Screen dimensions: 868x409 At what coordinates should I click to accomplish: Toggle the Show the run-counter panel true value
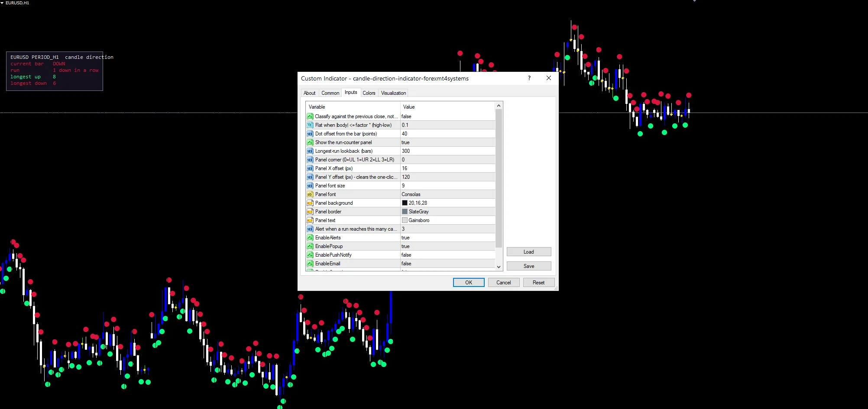coord(447,142)
